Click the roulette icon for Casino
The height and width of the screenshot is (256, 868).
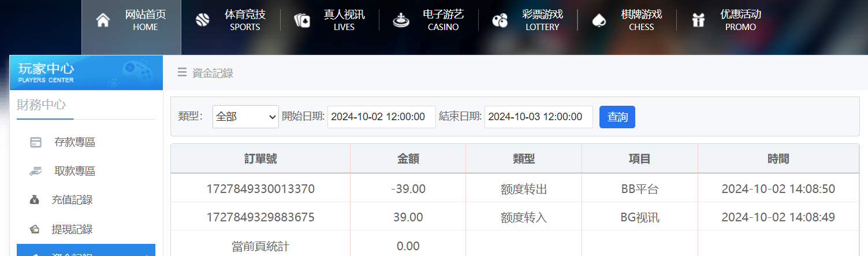tap(400, 20)
